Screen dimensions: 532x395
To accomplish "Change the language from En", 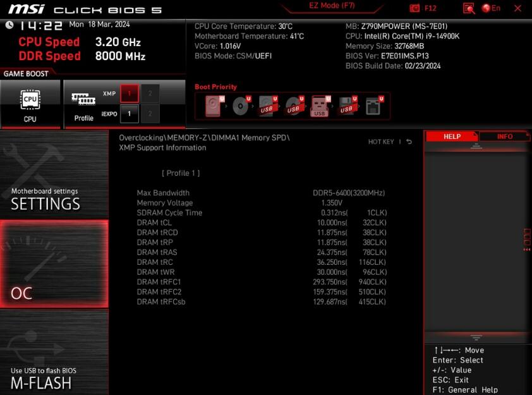I will click(492, 8).
